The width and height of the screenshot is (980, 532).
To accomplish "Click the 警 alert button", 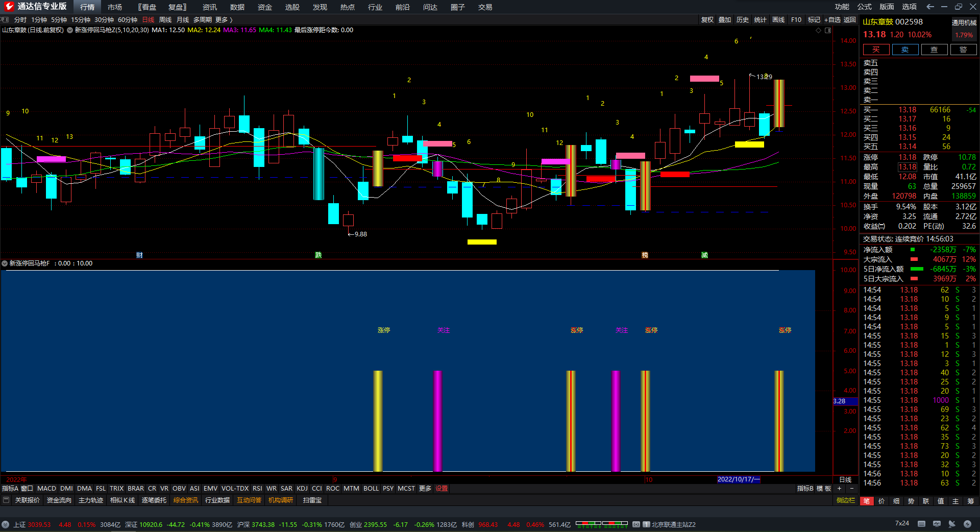I will point(963,50).
